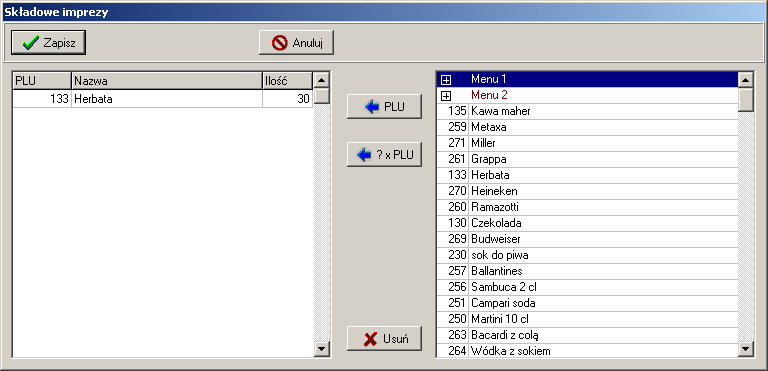Select Martini 10 cl item
The image size is (768, 371).
[587, 319]
